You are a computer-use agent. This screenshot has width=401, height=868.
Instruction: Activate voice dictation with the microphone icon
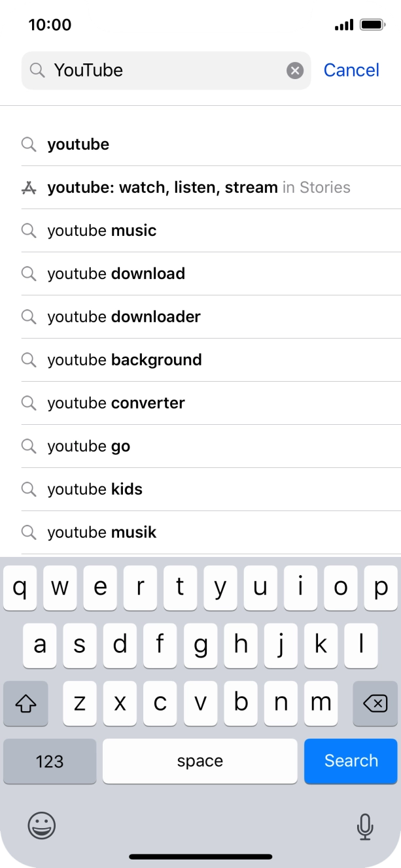(365, 826)
